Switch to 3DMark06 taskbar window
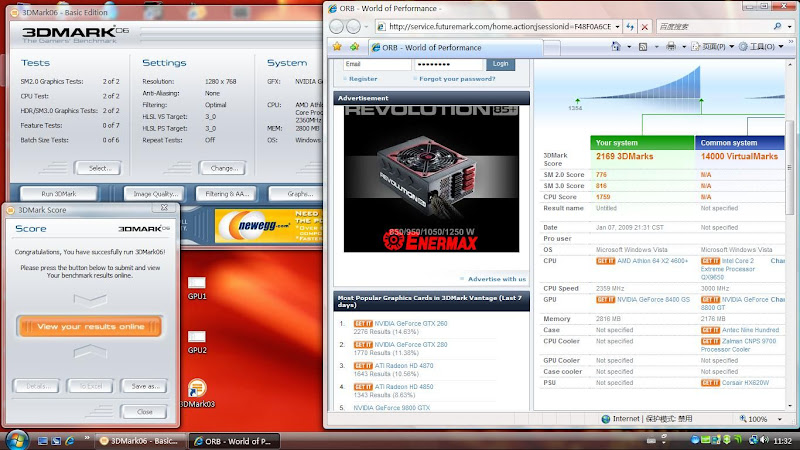 (140, 440)
